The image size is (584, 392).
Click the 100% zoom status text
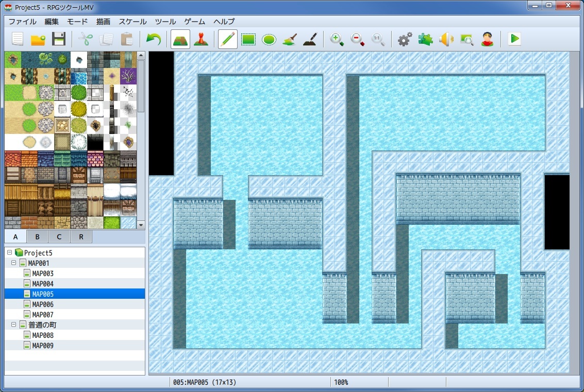341,382
